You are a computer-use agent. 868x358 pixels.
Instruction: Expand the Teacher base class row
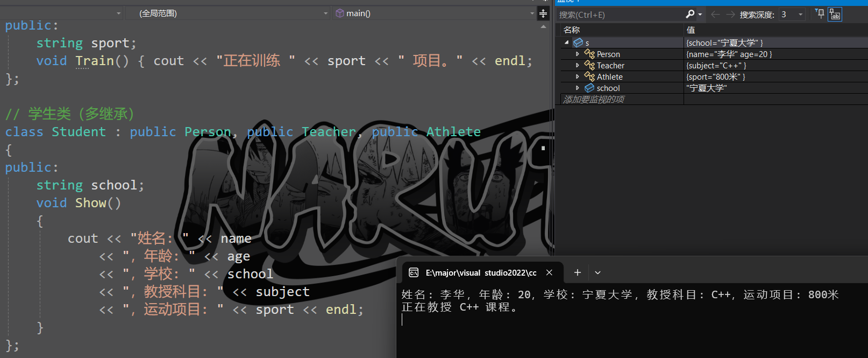[578, 65]
